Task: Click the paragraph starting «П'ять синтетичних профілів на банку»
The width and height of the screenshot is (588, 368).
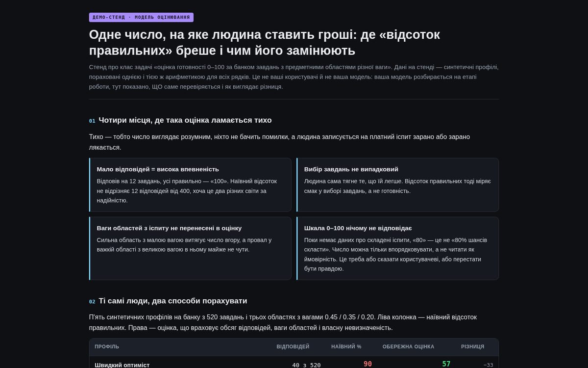Action: (283, 322)
